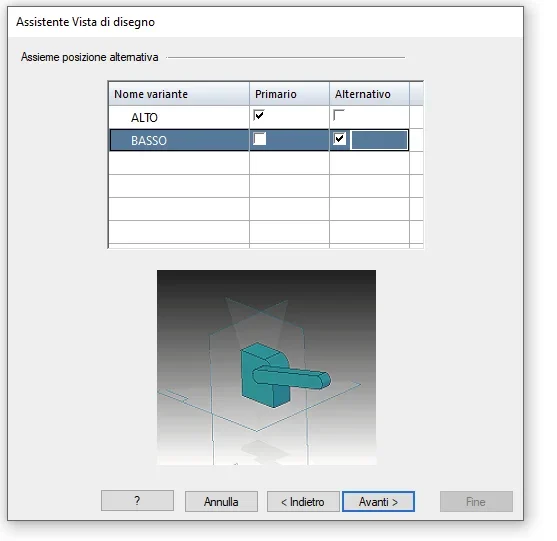This screenshot has height=541, width=557.
Task: Click the first empty row under BASSO
Action: 259,163
